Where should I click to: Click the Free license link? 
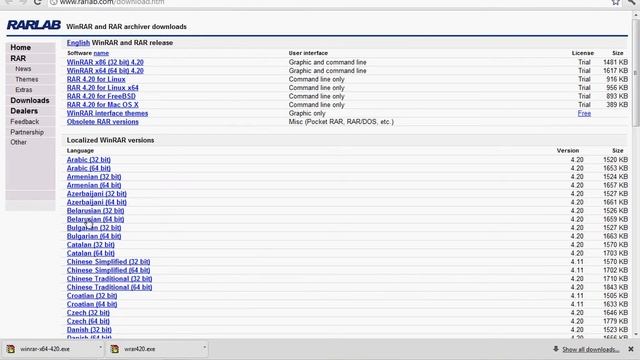[x=584, y=113]
